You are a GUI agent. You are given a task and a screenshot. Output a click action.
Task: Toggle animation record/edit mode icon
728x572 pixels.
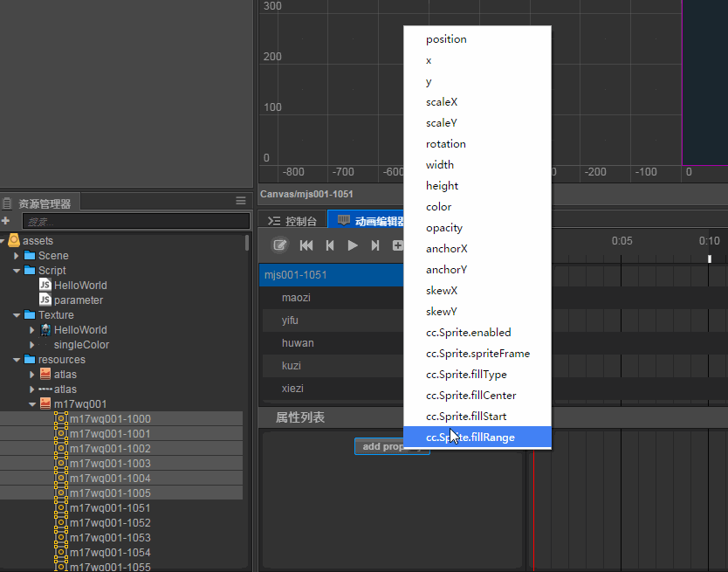coord(279,245)
